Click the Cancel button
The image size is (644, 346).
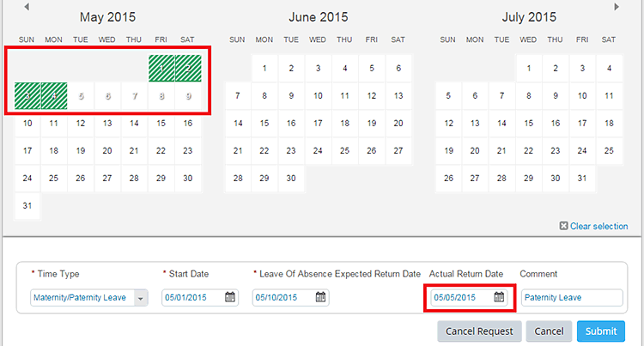coord(549,331)
